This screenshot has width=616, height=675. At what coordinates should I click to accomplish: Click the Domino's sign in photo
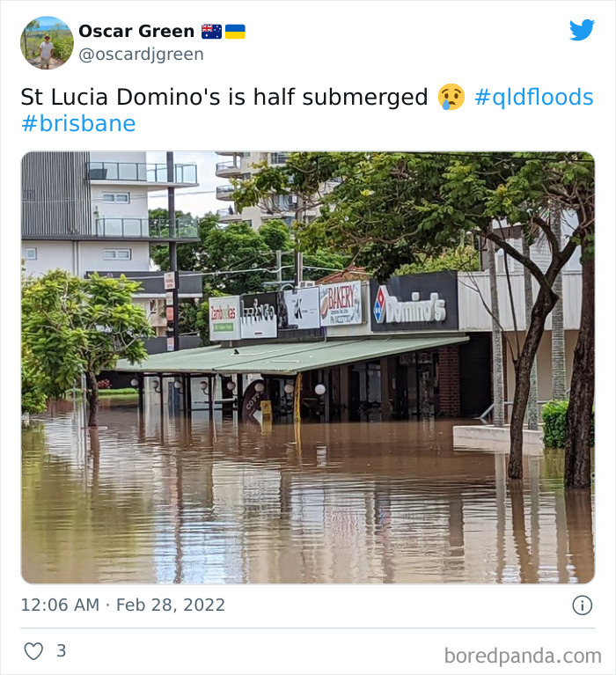click(x=414, y=301)
